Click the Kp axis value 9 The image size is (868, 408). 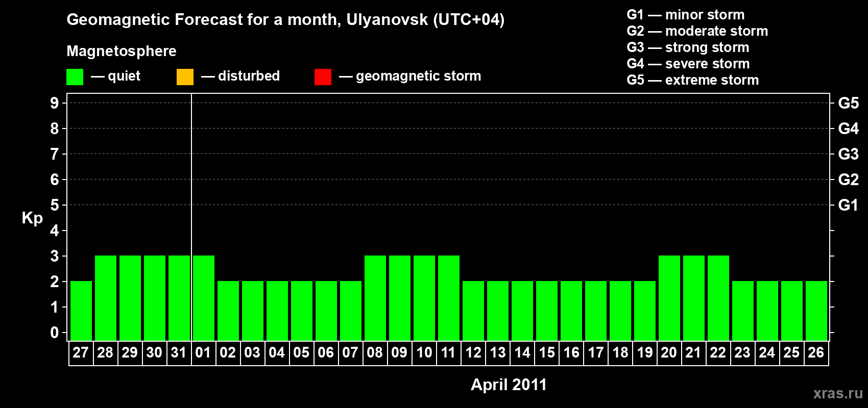coord(55,103)
